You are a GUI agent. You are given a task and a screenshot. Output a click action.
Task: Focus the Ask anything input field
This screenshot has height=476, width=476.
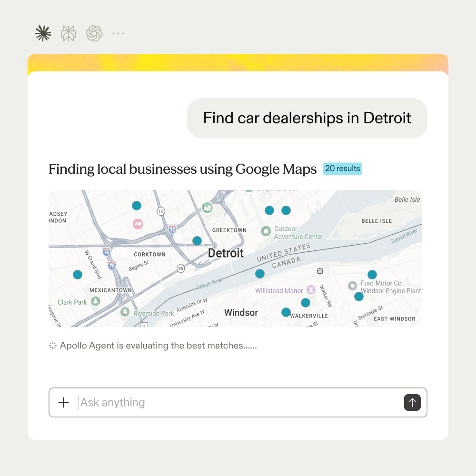[x=238, y=403]
